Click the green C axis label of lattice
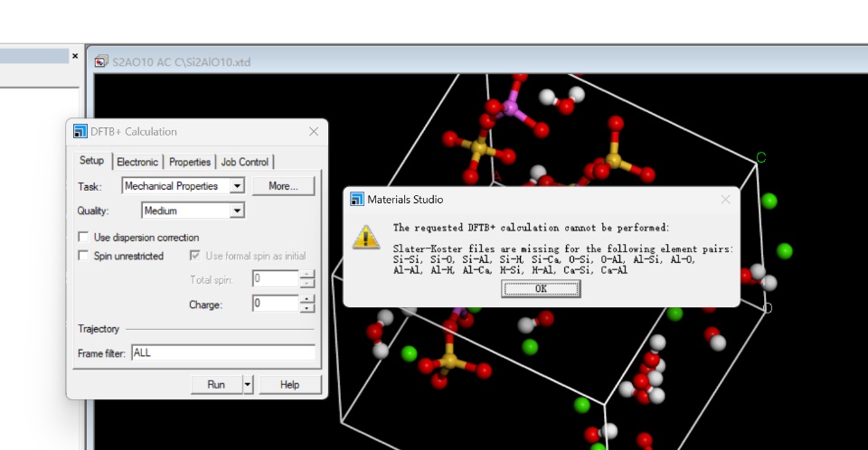The image size is (868, 450). pos(761,158)
